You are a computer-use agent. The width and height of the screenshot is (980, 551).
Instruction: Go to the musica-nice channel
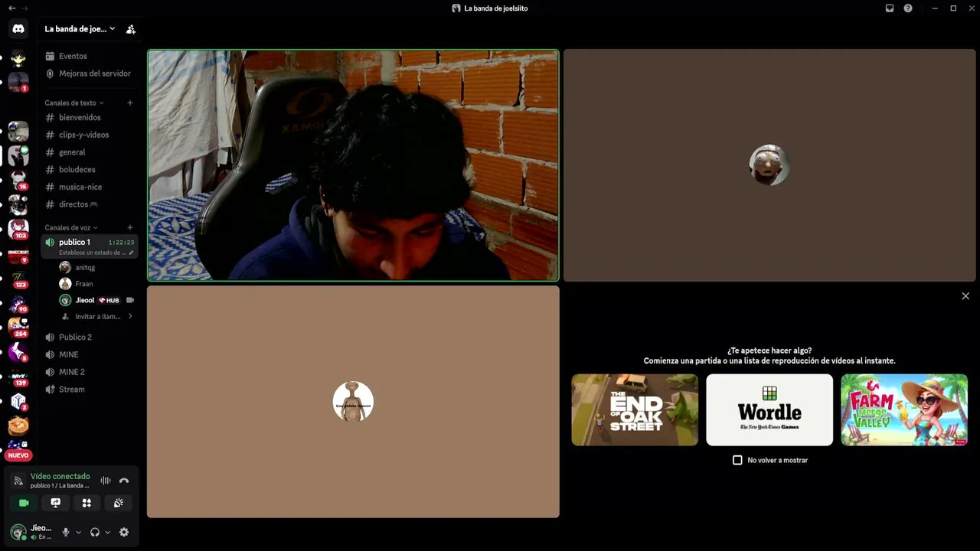tap(90, 187)
